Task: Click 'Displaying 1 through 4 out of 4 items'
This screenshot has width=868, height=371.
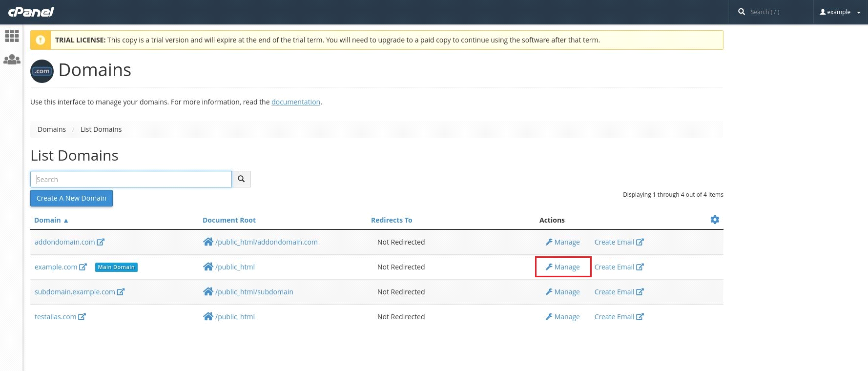Action: [x=673, y=194]
